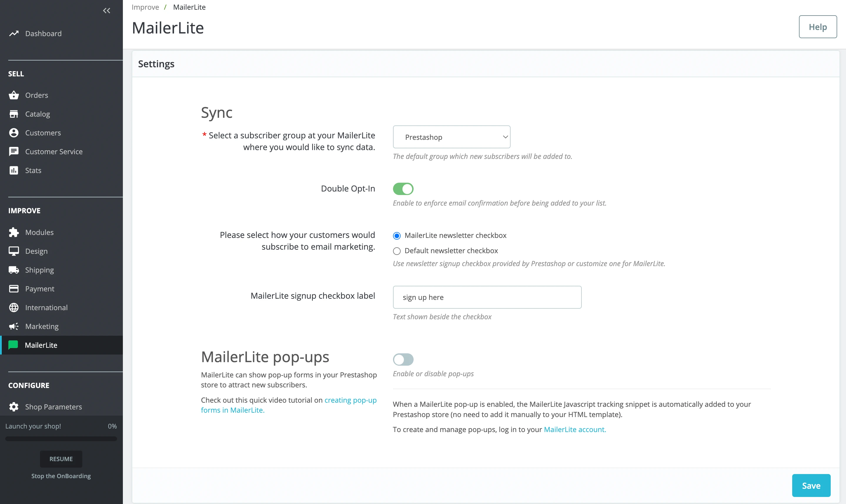Click the Customers person icon

pos(14,133)
